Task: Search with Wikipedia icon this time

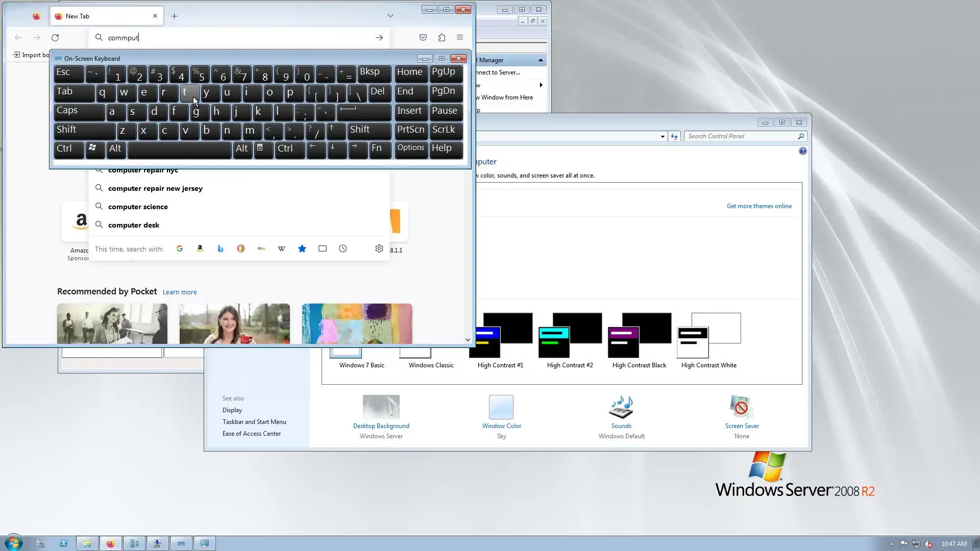Action: 282,249
